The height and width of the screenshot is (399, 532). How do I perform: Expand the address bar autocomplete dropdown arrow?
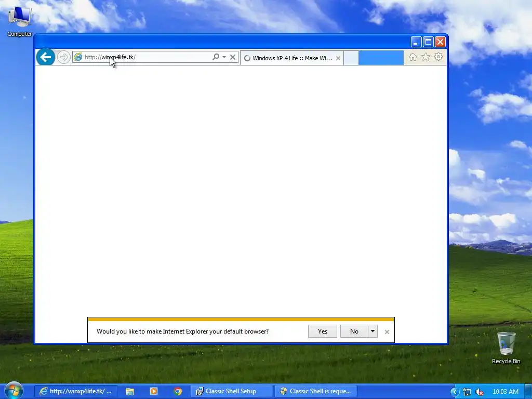[x=224, y=57]
